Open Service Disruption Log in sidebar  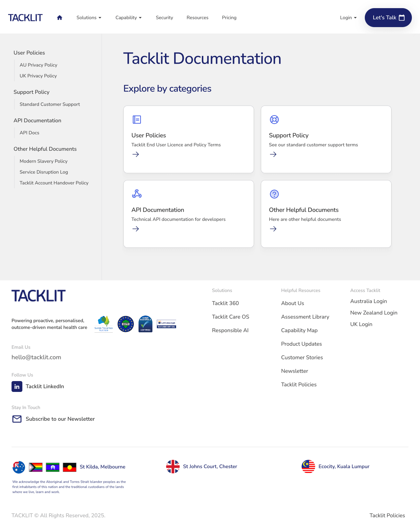(44, 172)
